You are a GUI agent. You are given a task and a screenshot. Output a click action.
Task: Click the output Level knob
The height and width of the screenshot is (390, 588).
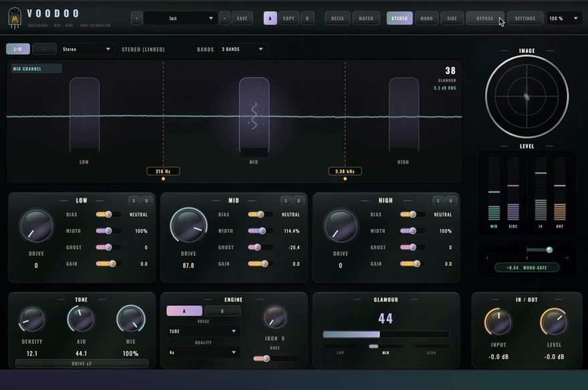point(554,322)
